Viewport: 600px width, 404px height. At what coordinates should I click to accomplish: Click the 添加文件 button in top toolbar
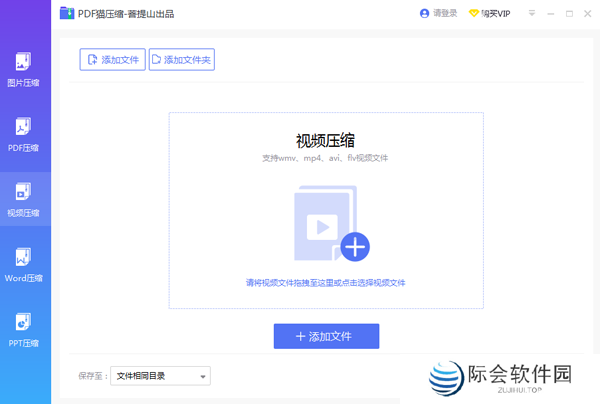(x=112, y=60)
